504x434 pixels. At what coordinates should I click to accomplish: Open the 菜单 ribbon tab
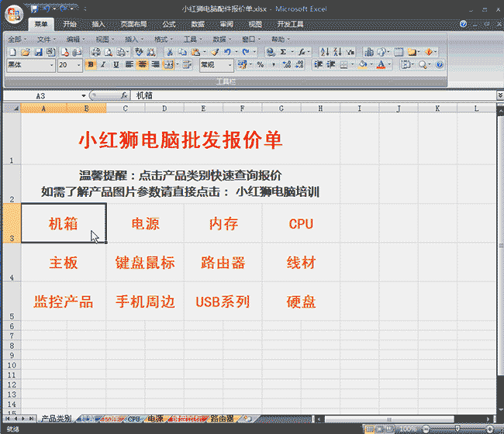[x=41, y=24]
